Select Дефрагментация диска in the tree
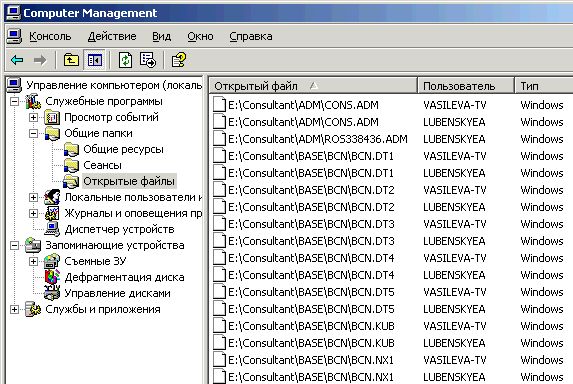573x384 pixels. pyautogui.click(x=124, y=277)
